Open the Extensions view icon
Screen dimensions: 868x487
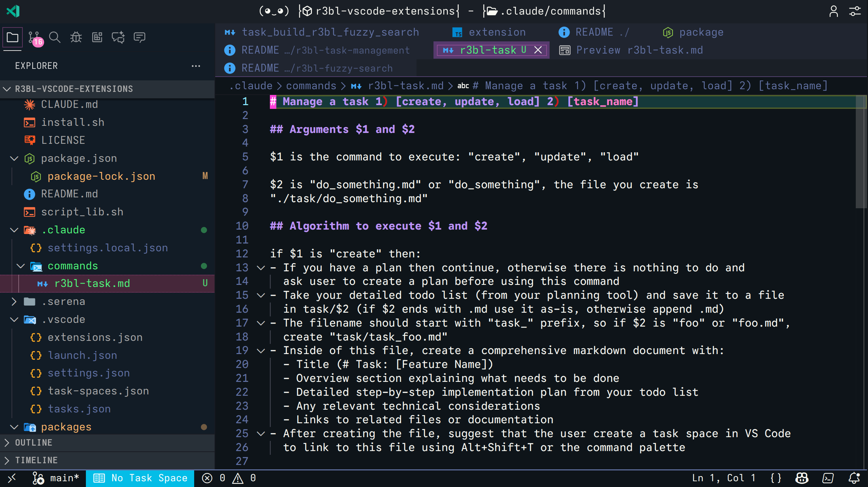(97, 37)
